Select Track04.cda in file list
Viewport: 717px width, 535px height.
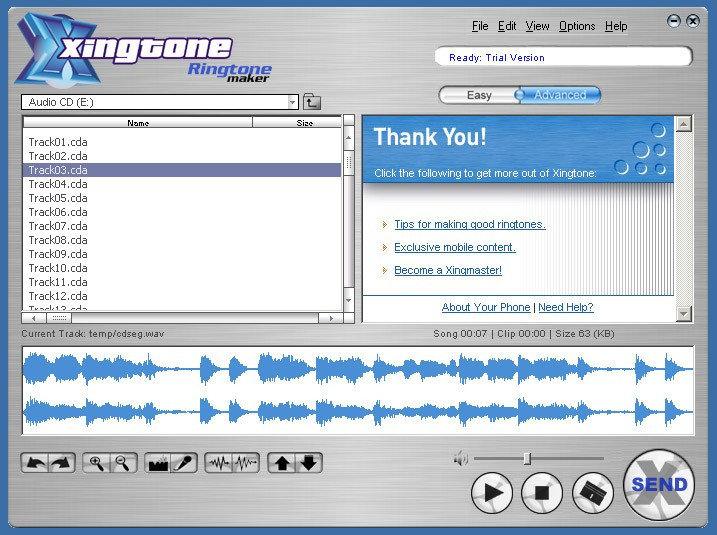pos(182,184)
